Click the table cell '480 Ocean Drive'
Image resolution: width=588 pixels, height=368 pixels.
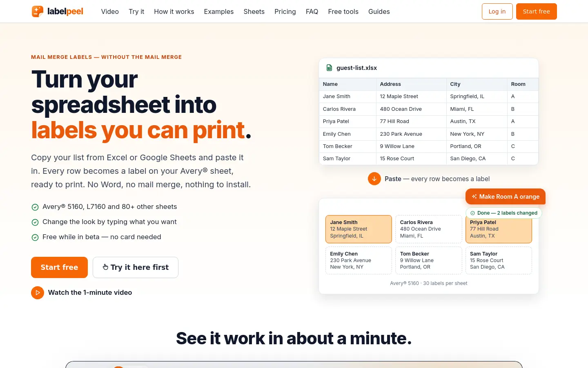411,109
